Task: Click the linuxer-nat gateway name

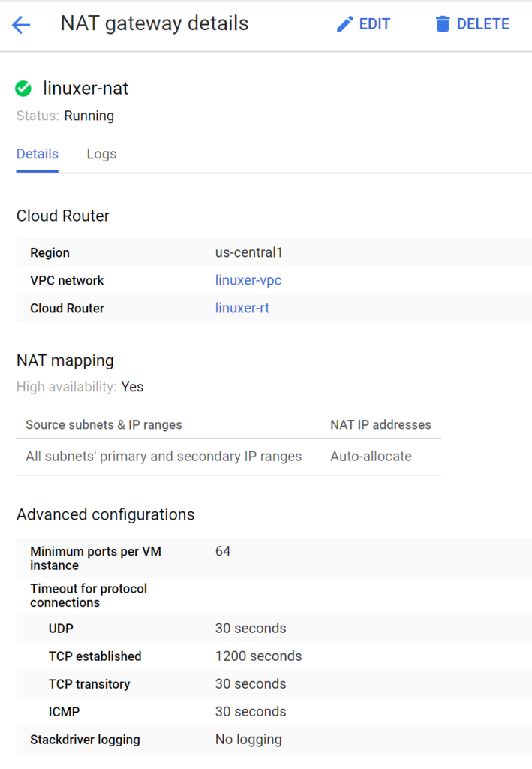Action: click(x=86, y=89)
